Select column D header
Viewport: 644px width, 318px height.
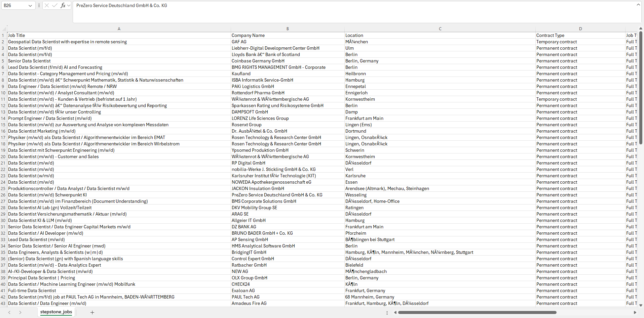click(580, 29)
